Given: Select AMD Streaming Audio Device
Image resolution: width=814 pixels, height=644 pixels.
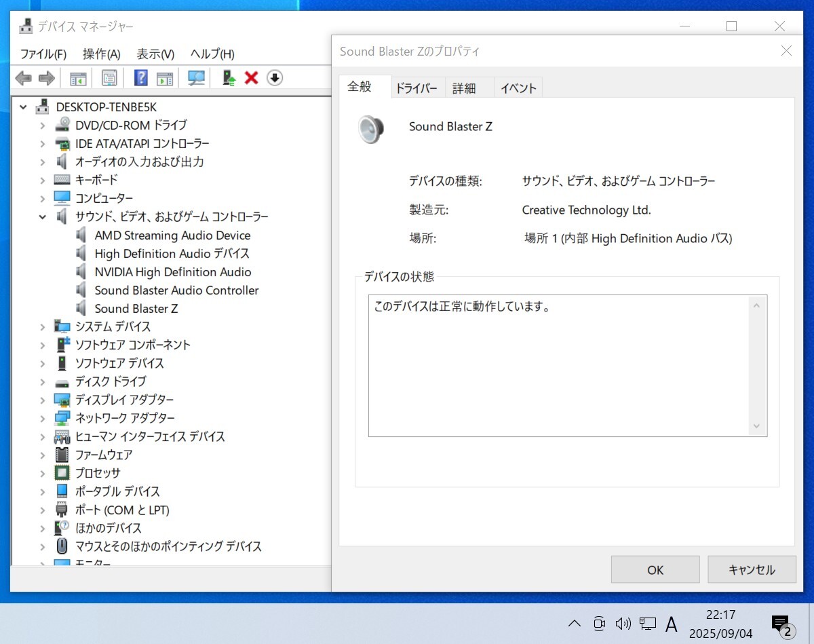Looking at the screenshot, I should point(172,235).
